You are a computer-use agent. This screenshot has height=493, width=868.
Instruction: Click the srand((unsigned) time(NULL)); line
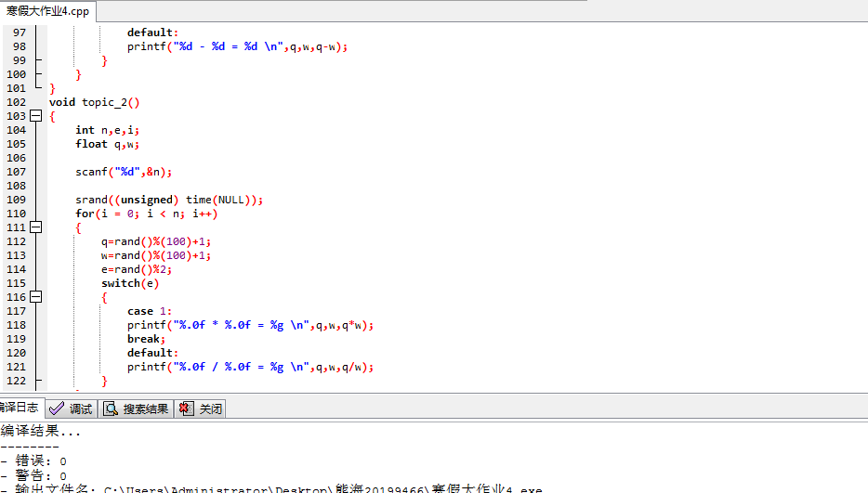(169, 200)
